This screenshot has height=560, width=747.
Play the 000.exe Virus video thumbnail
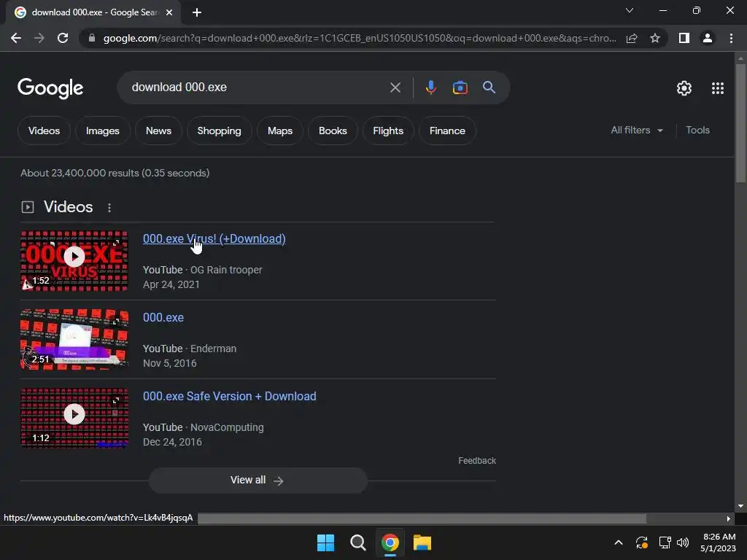(74, 260)
